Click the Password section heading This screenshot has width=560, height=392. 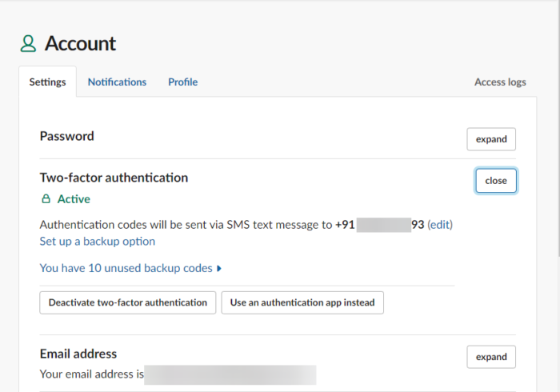66,136
